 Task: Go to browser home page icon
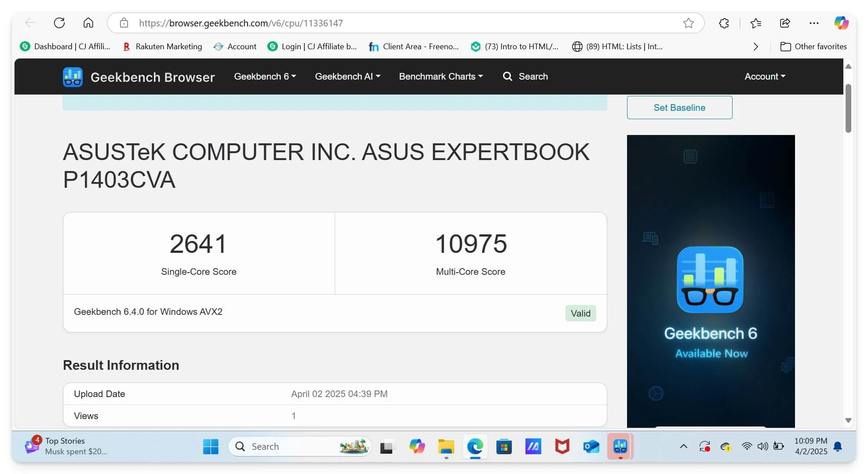(x=88, y=23)
